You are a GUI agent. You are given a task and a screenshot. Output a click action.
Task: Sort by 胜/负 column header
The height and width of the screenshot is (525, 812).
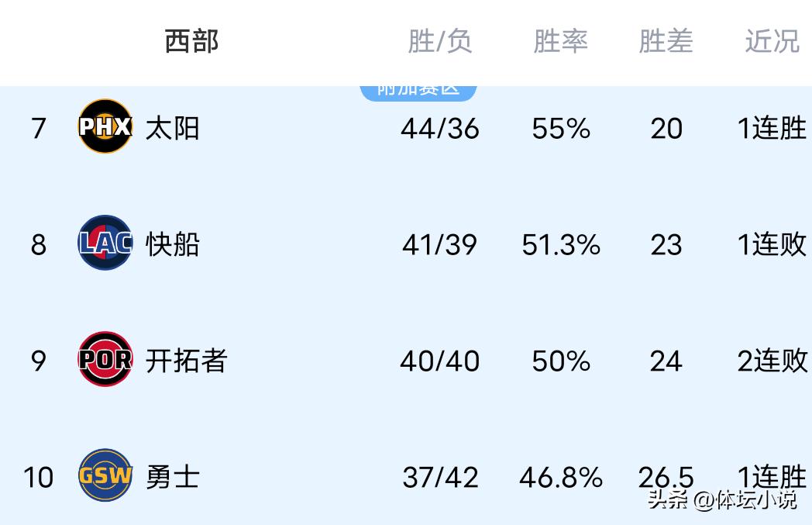[440, 41]
